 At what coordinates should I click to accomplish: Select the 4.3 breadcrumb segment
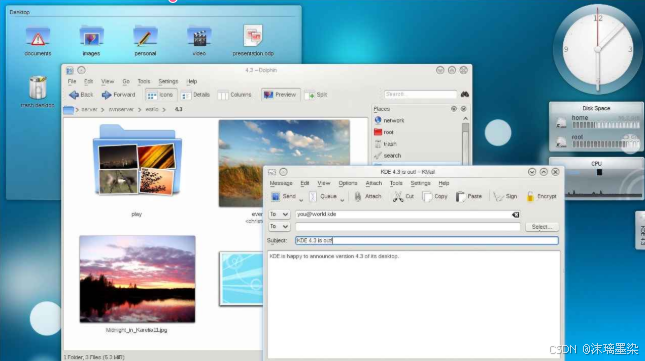click(x=179, y=109)
